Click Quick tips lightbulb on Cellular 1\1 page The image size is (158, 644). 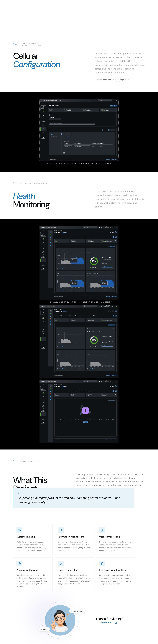(103, 130)
